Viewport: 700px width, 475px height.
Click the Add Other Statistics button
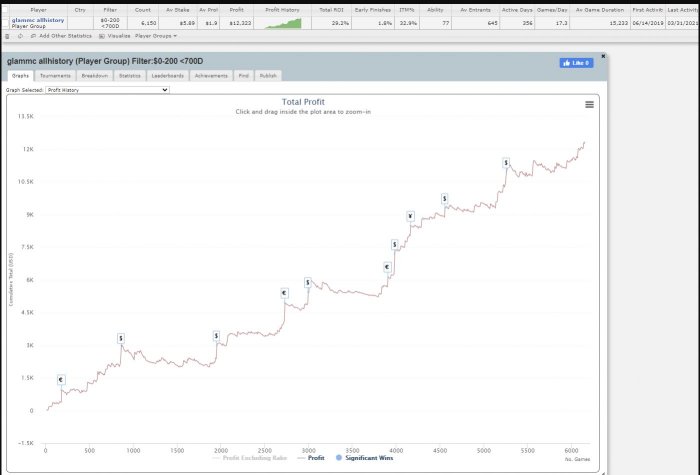(x=61, y=36)
